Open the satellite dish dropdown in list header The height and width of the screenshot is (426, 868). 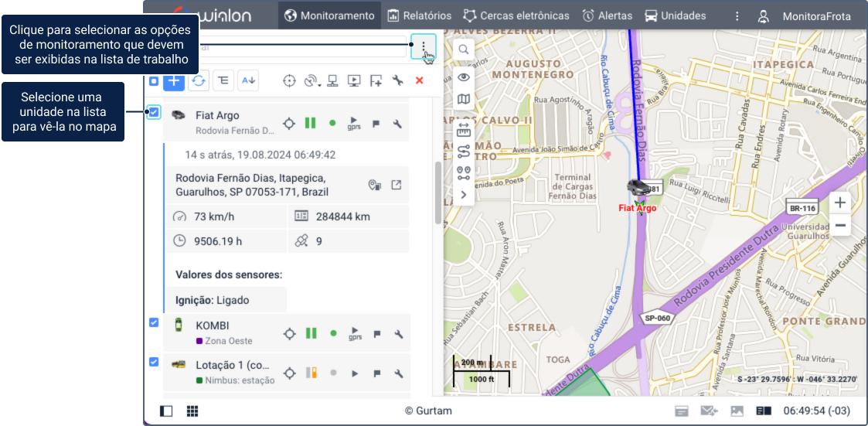pos(312,81)
